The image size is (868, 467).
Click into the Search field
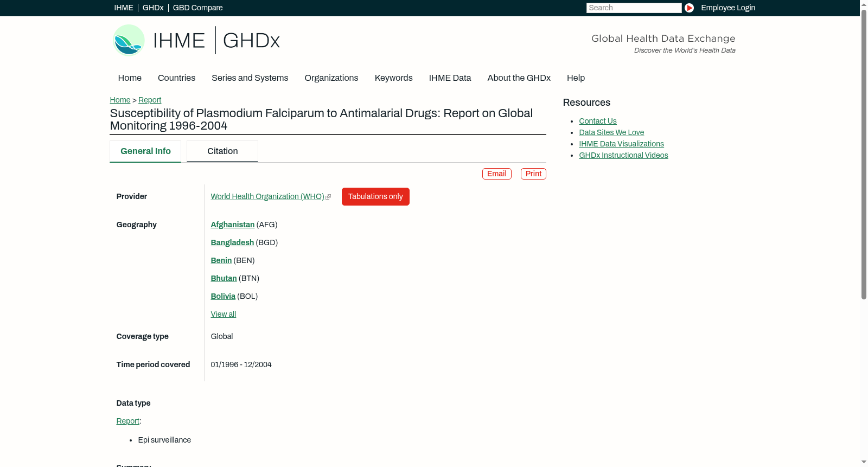[x=634, y=8]
